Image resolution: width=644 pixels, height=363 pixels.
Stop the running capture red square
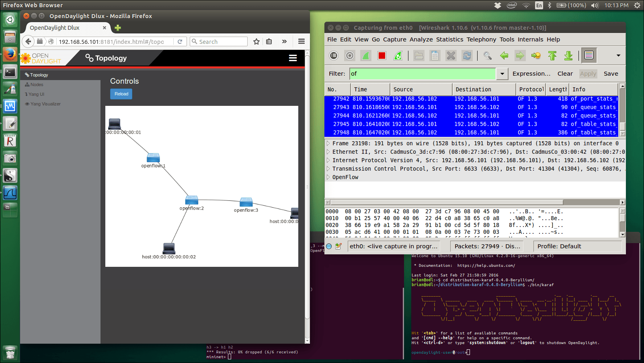point(382,56)
